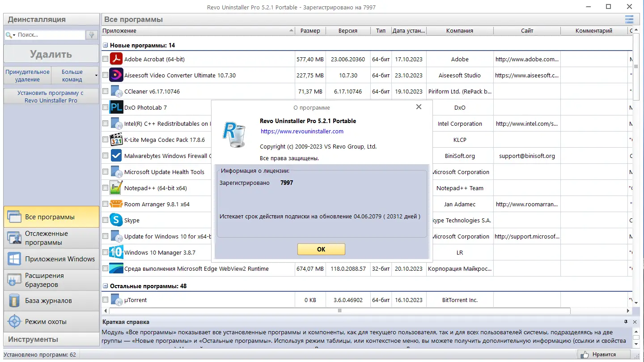Viewport: 644px width, 362px height.
Task: Click the Windows 10 Manager icon
Action: click(x=116, y=252)
